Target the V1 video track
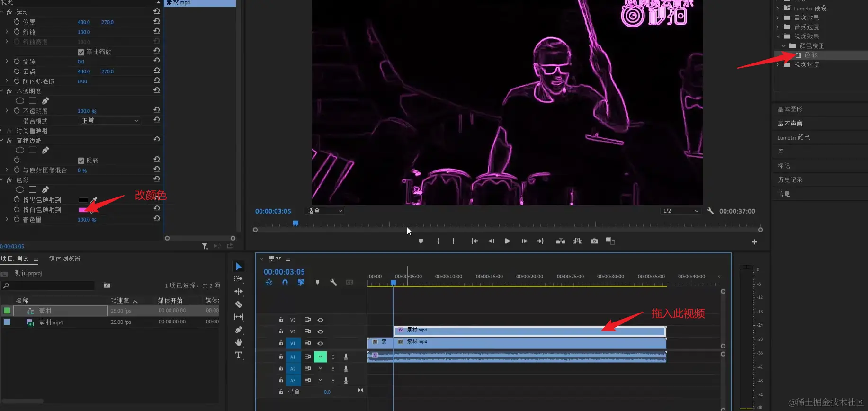The height and width of the screenshot is (411, 868). coord(293,343)
